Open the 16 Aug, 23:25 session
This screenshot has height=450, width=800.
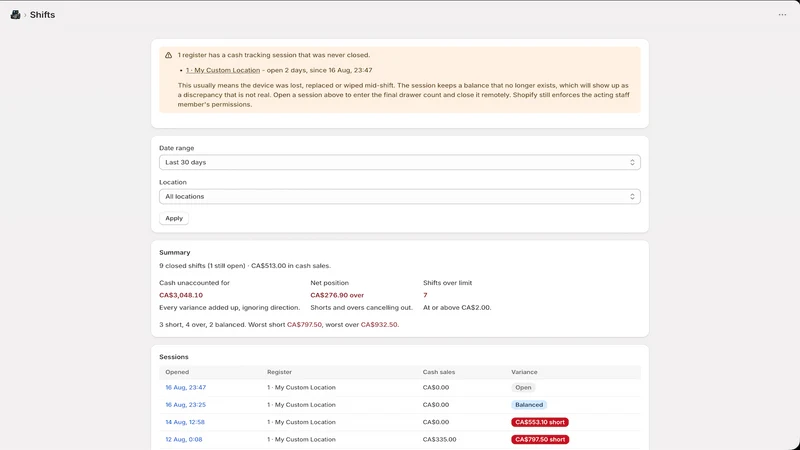pyautogui.click(x=186, y=405)
